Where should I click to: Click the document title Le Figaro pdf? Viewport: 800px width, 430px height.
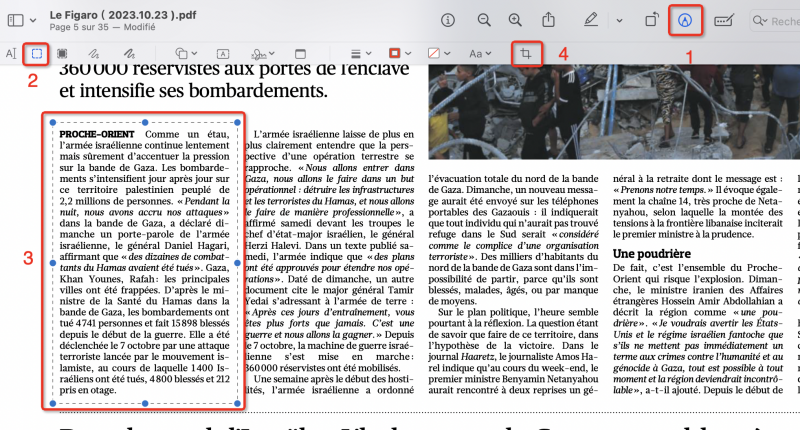[123, 15]
